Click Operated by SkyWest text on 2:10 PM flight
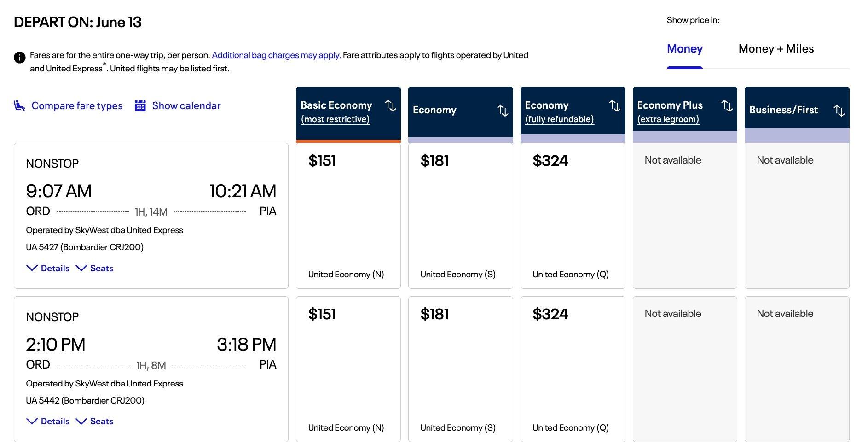The image size is (868, 445). [x=104, y=383]
